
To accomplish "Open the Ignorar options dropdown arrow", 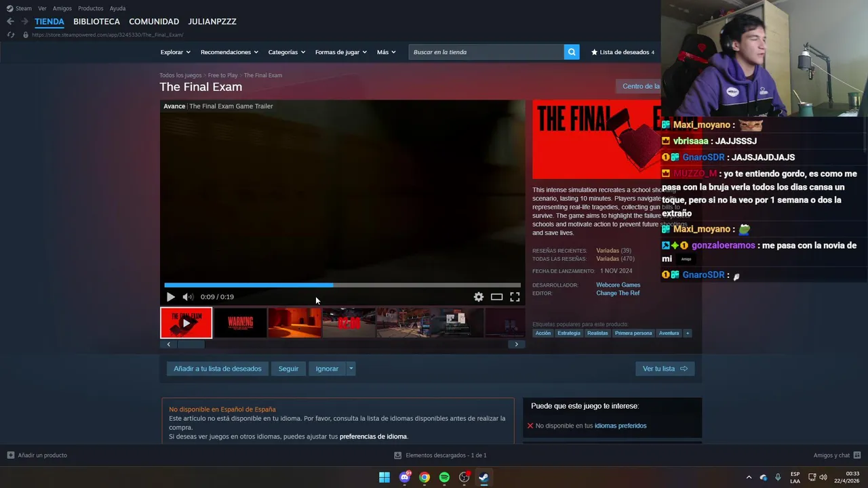I will pyautogui.click(x=351, y=369).
